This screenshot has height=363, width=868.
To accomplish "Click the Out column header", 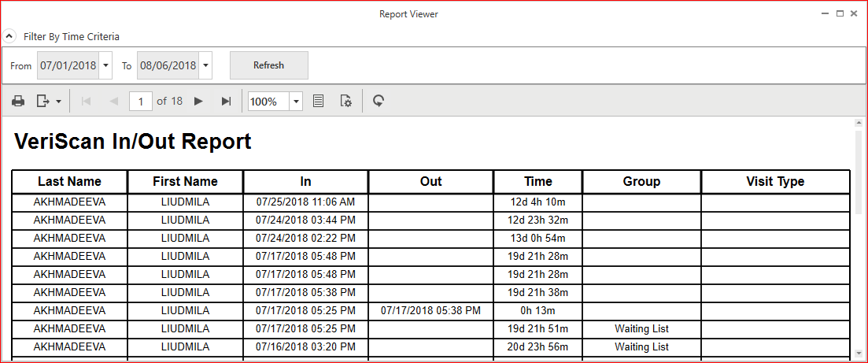I will click(430, 182).
